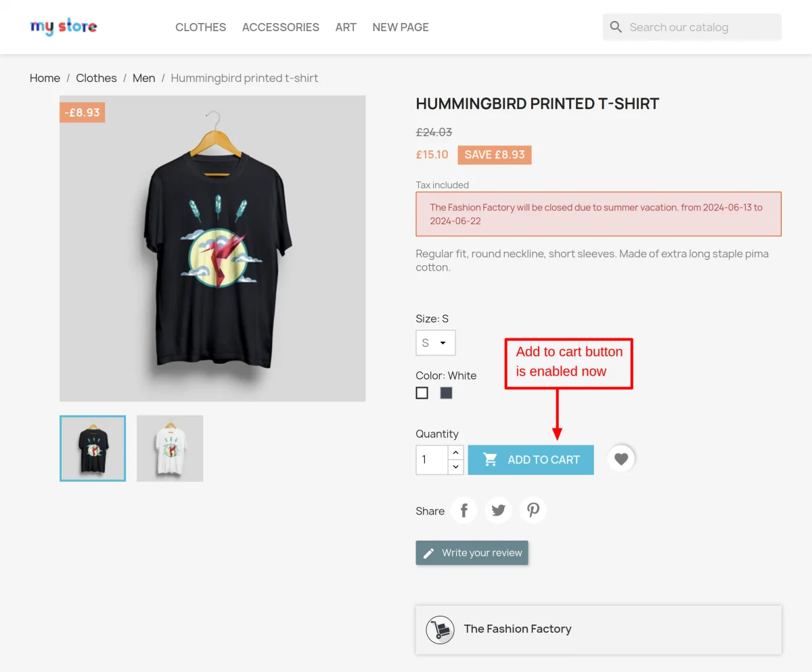Select the White color option

[422, 393]
